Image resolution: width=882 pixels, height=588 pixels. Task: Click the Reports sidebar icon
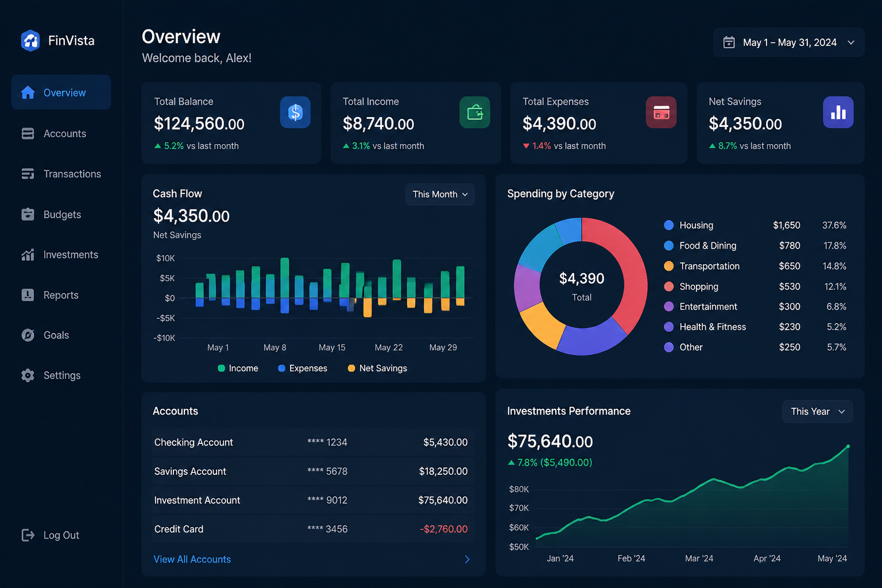tap(28, 295)
